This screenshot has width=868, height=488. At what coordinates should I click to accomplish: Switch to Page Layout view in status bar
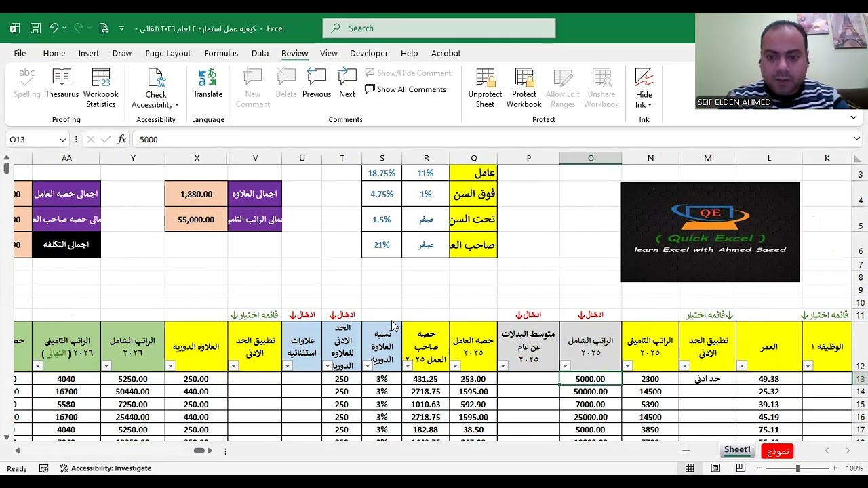click(715, 468)
